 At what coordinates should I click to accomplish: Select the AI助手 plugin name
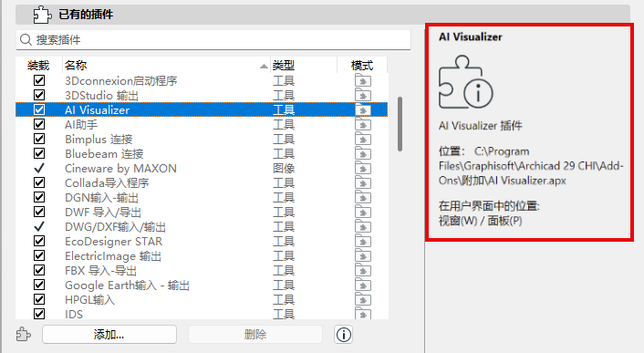(81, 124)
